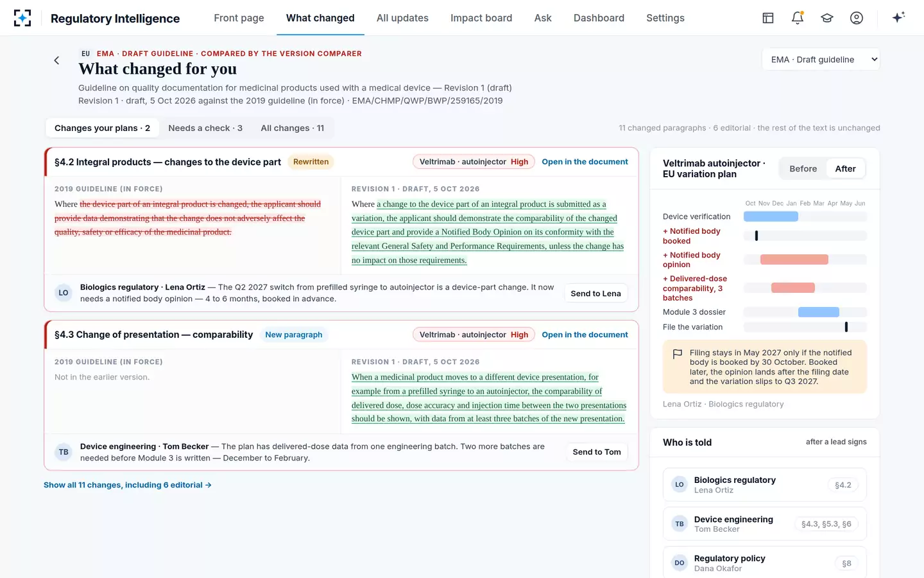Click Send to Tom button

tap(597, 452)
